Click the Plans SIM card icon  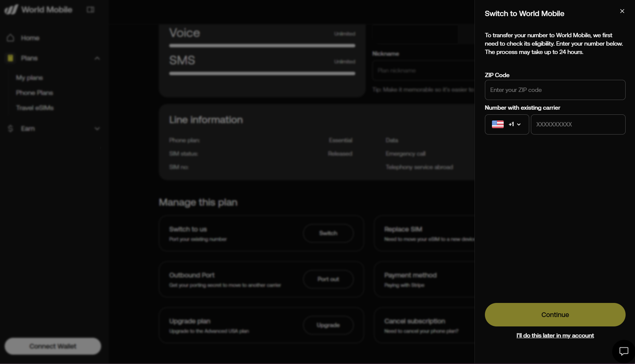[10, 58]
